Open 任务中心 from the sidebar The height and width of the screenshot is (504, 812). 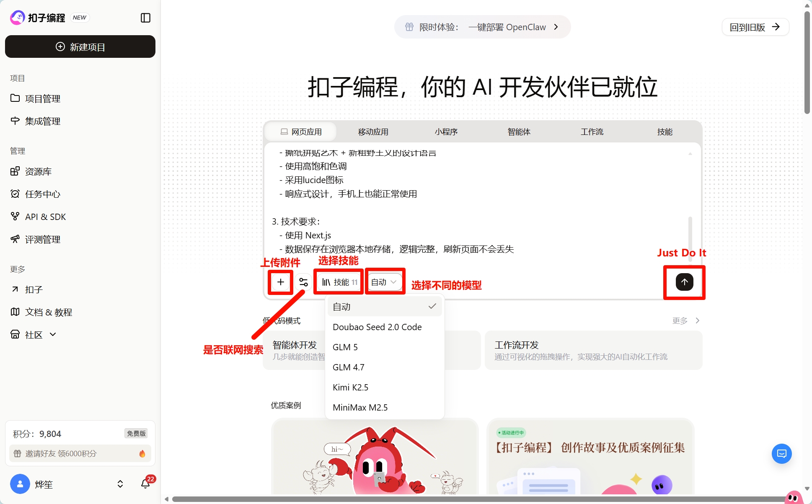coord(43,194)
